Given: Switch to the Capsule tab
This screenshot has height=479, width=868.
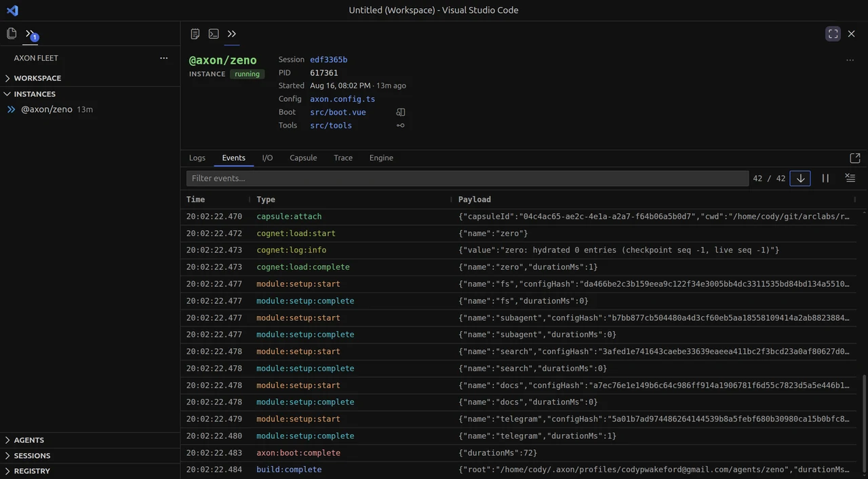Looking at the screenshot, I should pyautogui.click(x=303, y=157).
